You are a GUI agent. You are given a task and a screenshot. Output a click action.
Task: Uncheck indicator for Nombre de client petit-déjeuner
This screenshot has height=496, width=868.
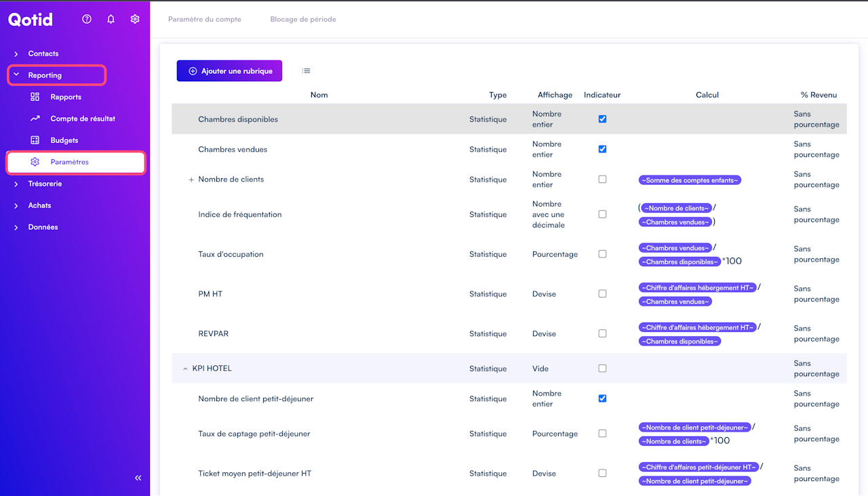pyautogui.click(x=602, y=398)
